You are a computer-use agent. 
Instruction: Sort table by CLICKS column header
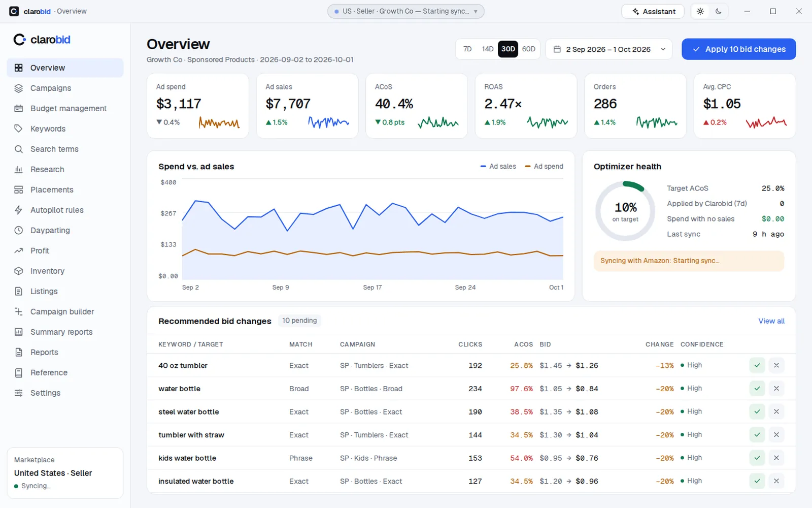(470, 344)
